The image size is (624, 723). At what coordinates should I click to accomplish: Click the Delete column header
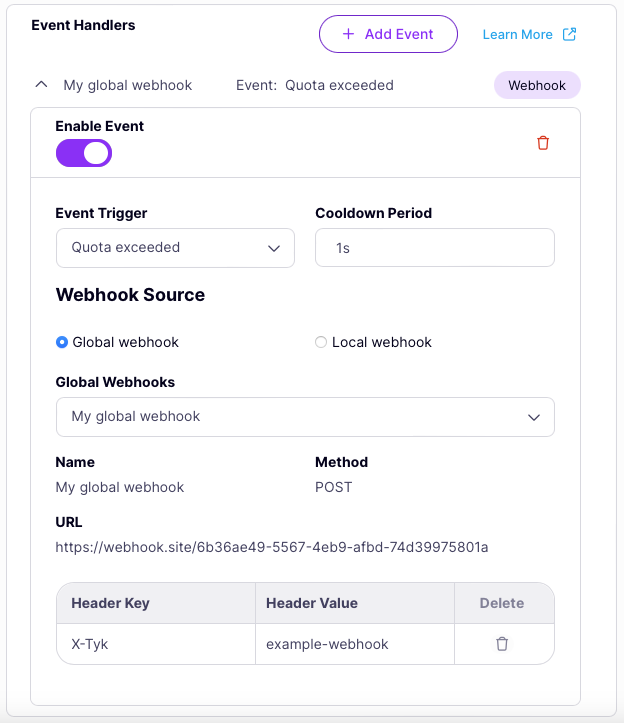click(502, 603)
